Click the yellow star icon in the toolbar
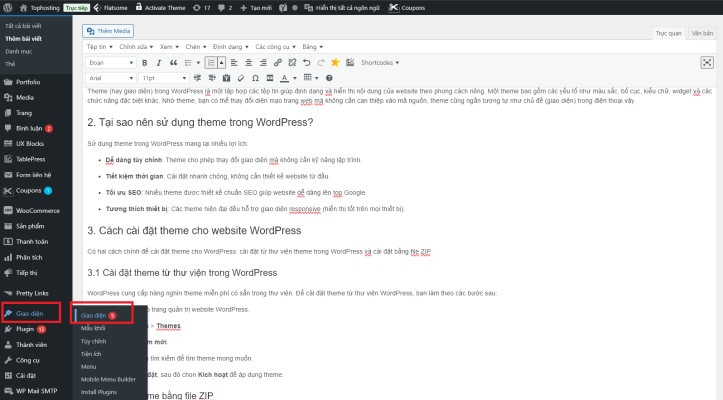This screenshot has width=723, height=400. [x=335, y=62]
